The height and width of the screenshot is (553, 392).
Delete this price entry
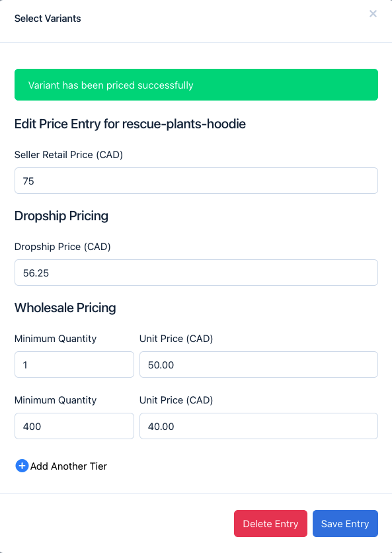(270, 523)
